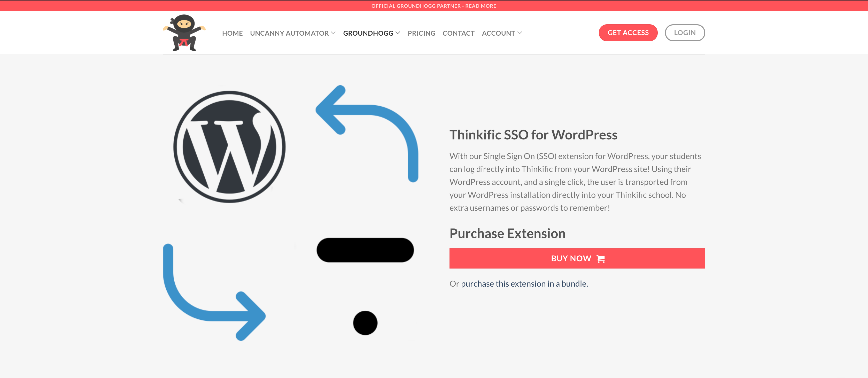Click the blue arrow pointing left
868x378 pixels.
367,133
